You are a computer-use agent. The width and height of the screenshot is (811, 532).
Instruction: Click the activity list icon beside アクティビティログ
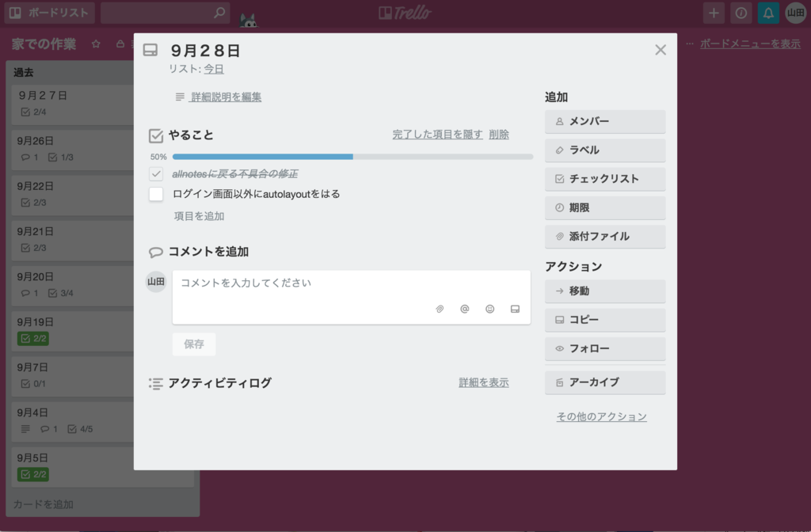coord(156,384)
